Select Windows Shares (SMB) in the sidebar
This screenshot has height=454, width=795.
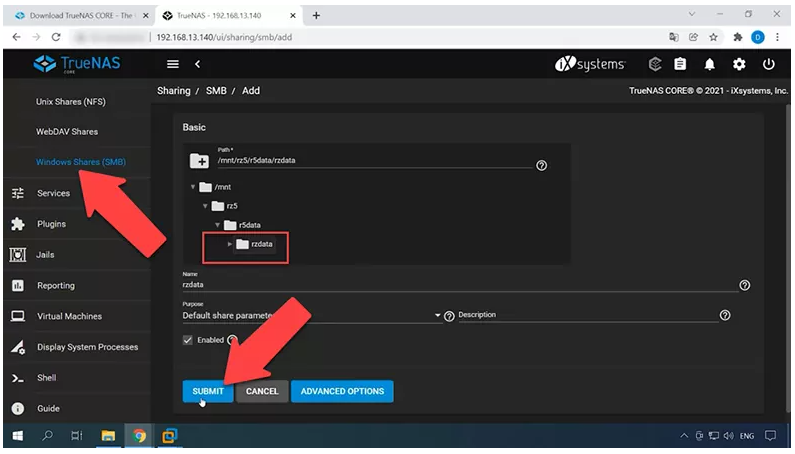point(81,162)
